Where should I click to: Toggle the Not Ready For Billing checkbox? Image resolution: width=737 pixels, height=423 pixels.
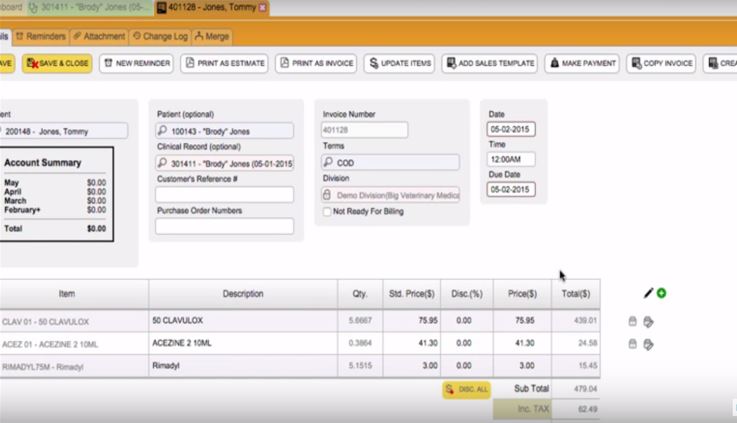pyautogui.click(x=327, y=212)
